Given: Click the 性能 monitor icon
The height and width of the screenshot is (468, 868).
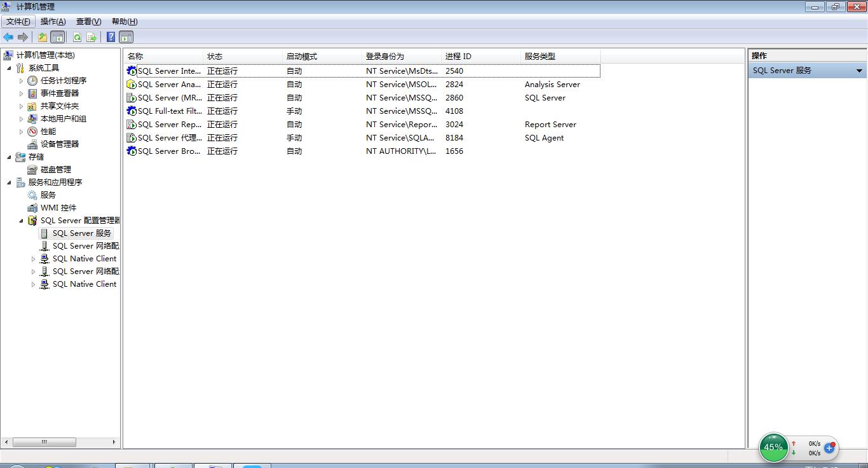Looking at the screenshot, I should (x=32, y=131).
